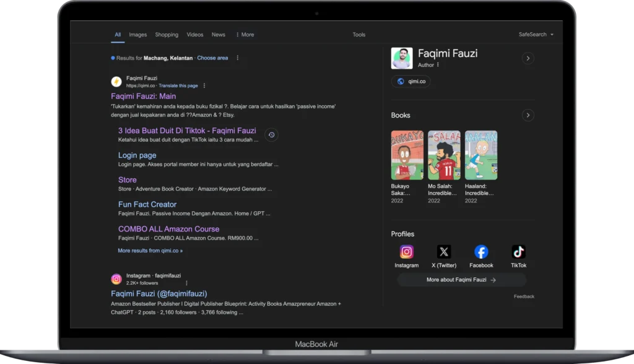
Task: Open the Fun Fact Creator sitelink
Action: click(x=147, y=205)
